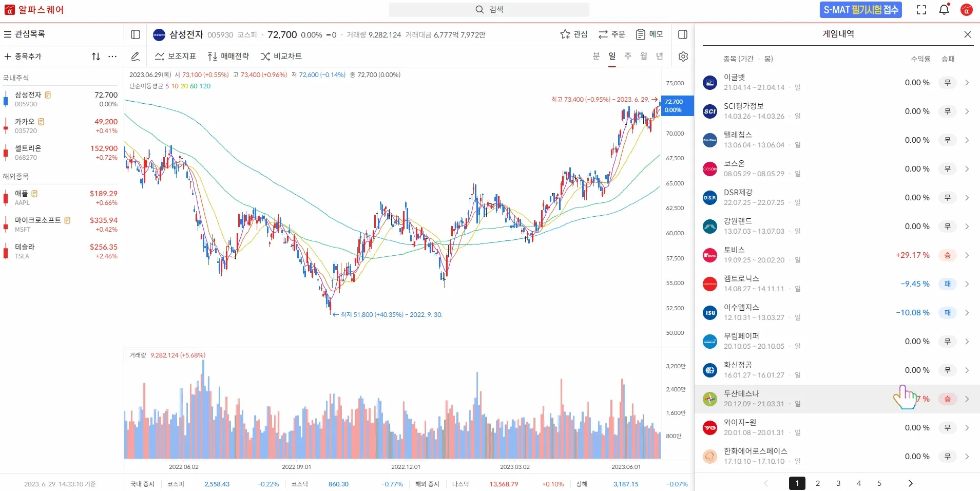Switch chart to 월 monthly interval
The image size is (980, 491).
click(x=644, y=56)
